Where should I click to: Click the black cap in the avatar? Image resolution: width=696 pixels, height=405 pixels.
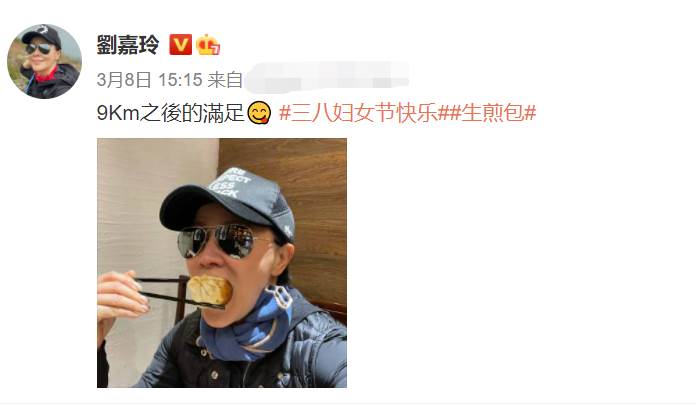pyautogui.click(x=42, y=36)
